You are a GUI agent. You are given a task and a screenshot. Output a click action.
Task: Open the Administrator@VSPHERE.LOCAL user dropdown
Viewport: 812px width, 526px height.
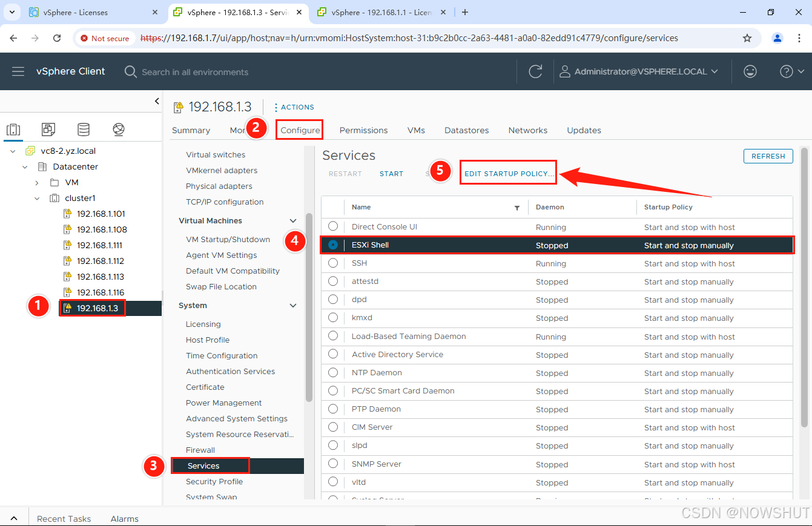coord(639,71)
